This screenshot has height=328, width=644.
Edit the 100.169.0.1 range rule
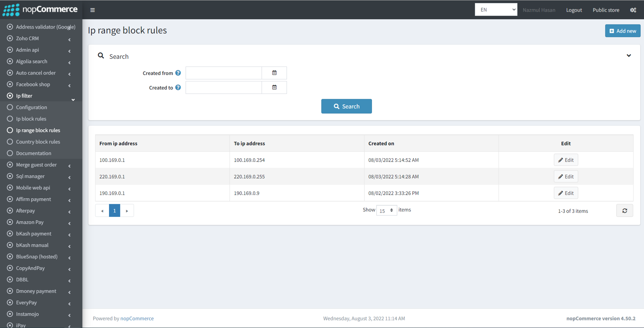566,160
